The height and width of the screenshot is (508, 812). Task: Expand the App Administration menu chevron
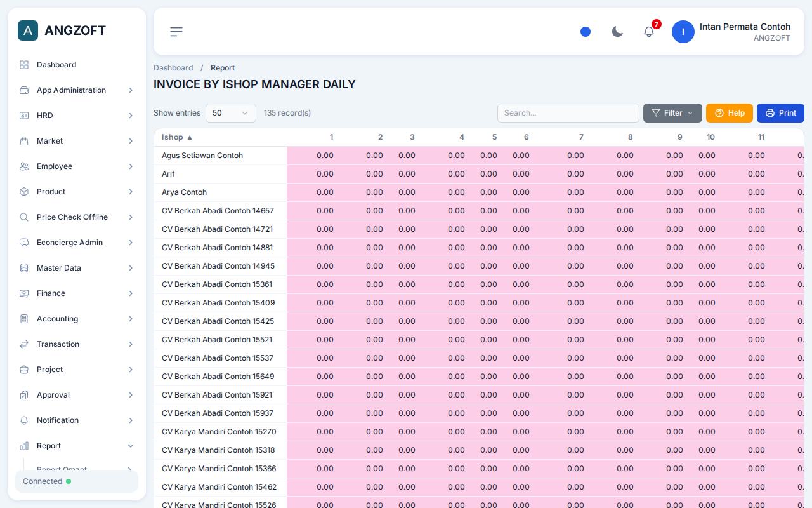tap(131, 90)
